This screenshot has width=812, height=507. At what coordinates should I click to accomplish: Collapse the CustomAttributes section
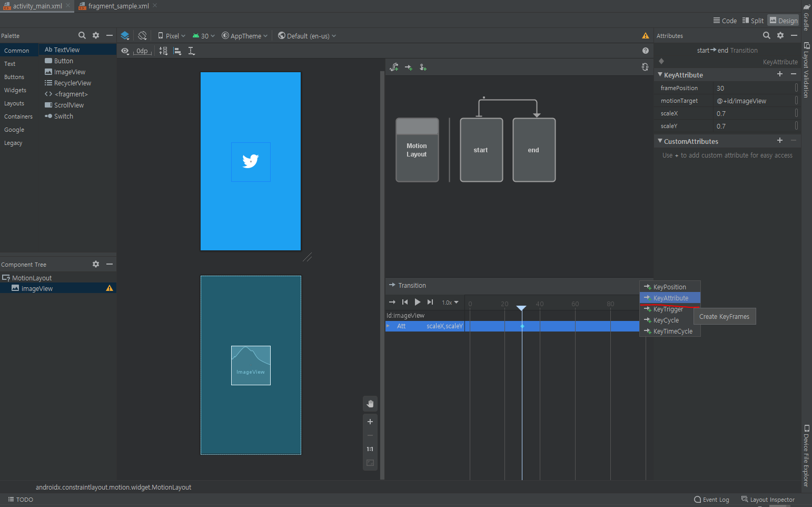[x=660, y=141]
